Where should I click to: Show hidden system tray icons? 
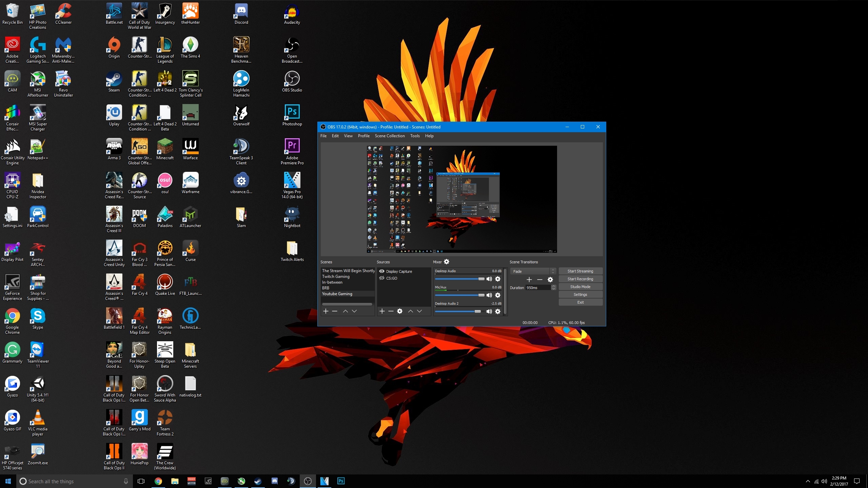(x=808, y=481)
